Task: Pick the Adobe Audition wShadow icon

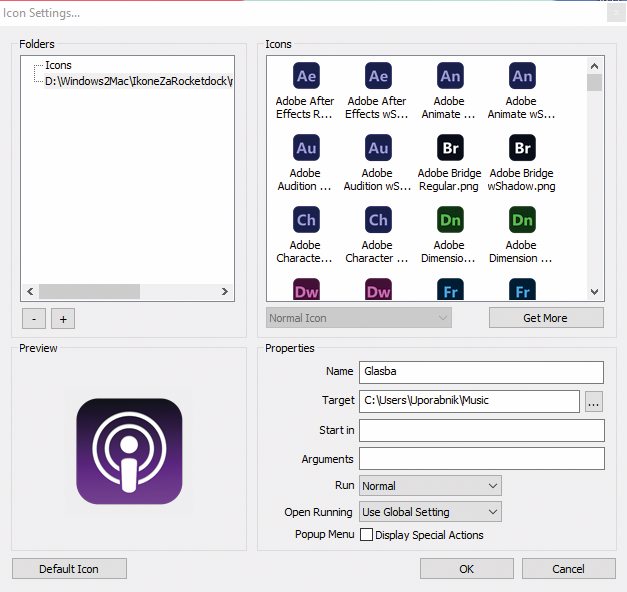Action: click(x=378, y=148)
